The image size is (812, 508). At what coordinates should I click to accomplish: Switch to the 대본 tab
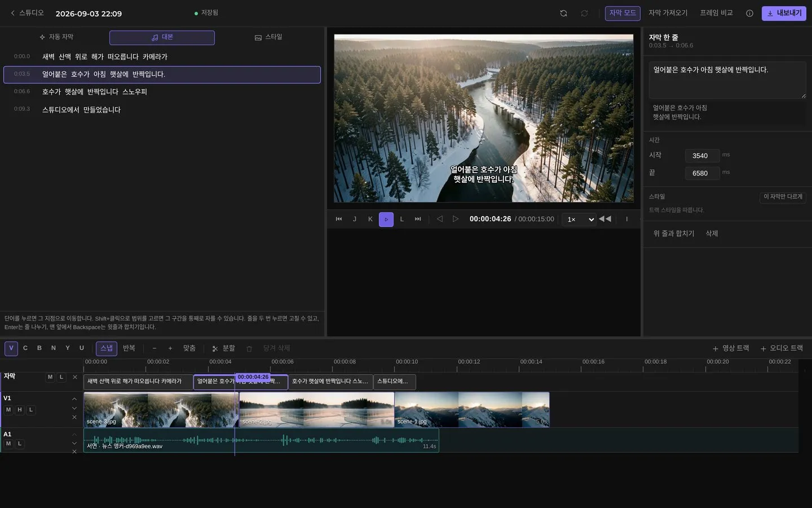click(x=162, y=37)
